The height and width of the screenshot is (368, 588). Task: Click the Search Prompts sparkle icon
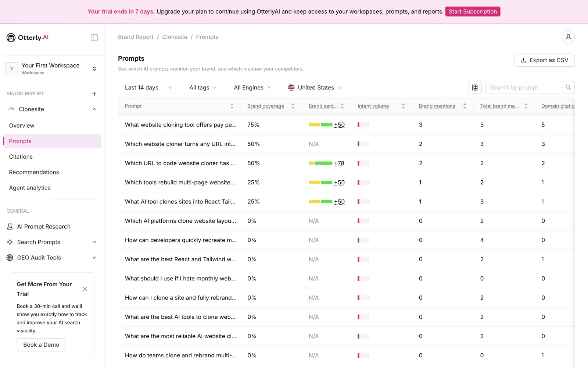pyautogui.click(x=10, y=242)
